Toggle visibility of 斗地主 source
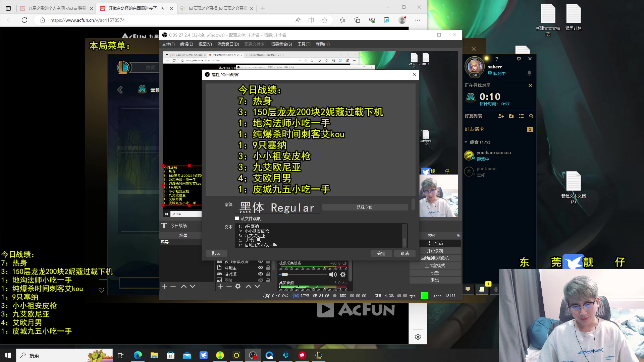 (x=260, y=268)
